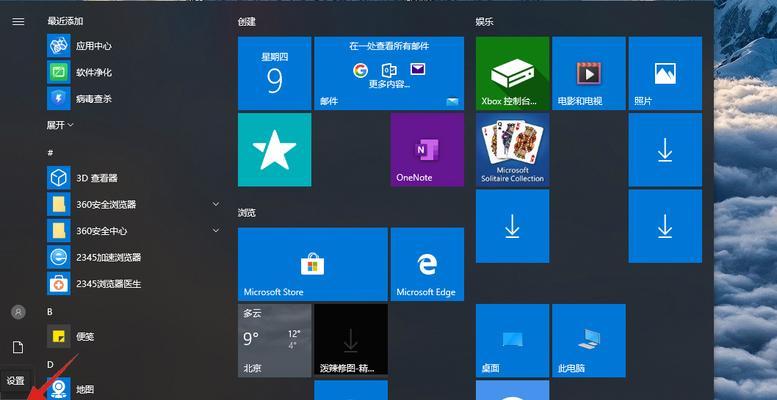Open the Microsoft Edge tile
777x400 pixels.
[427, 264]
